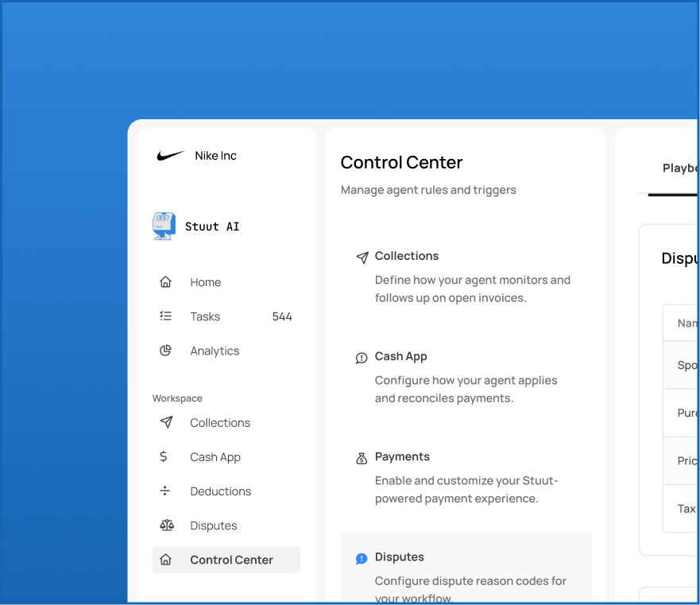The image size is (700, 605).
Task: Click the Nike Inc company name
Action: tap(215, 156)
